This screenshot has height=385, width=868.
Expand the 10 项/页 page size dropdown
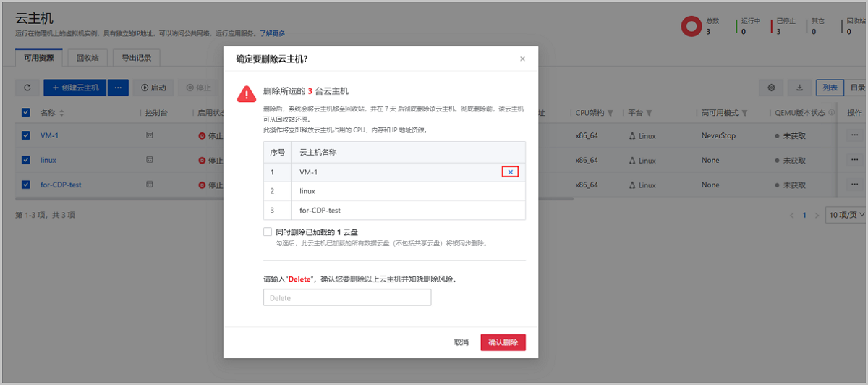(846, 215)
